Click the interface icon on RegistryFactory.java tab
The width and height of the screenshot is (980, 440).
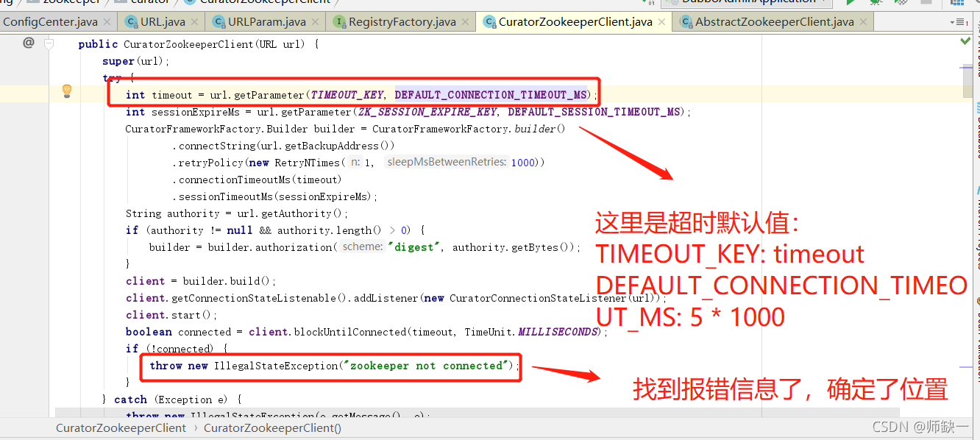(x=340, y=22)
